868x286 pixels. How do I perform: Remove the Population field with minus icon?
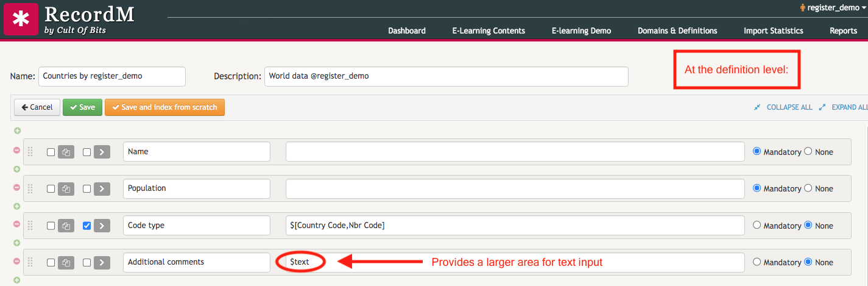click(17, 187)
